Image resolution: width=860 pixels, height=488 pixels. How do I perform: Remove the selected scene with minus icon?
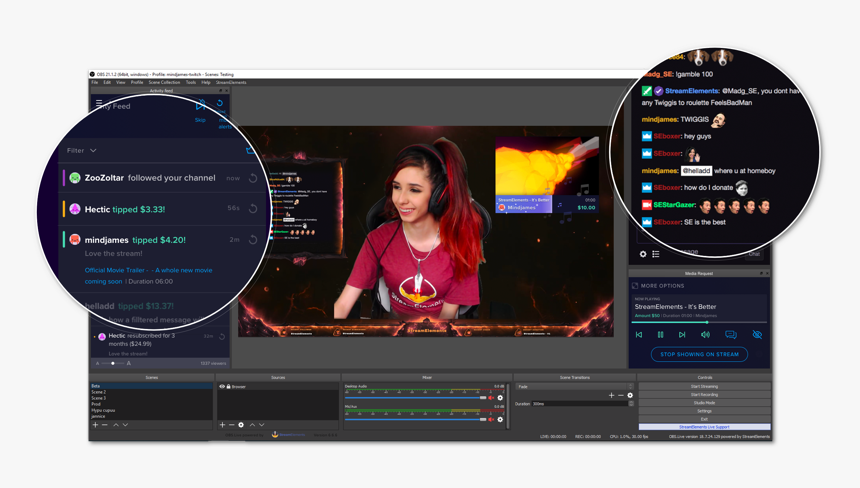point(105,425)
